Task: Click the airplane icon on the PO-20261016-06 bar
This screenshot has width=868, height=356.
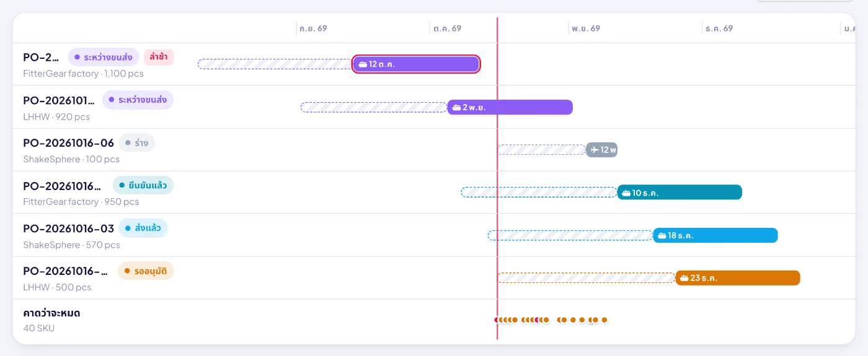Action: [x=595, y=150]
